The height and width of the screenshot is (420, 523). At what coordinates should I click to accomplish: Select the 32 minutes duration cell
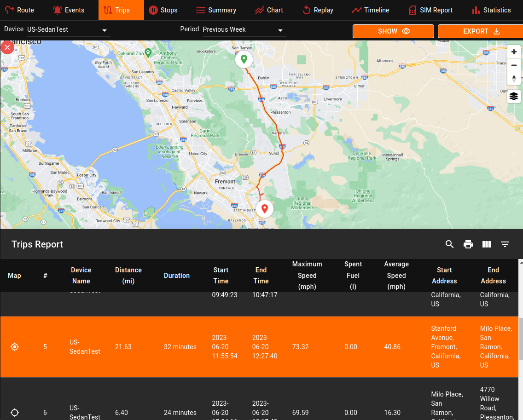[x=180, y=347]
